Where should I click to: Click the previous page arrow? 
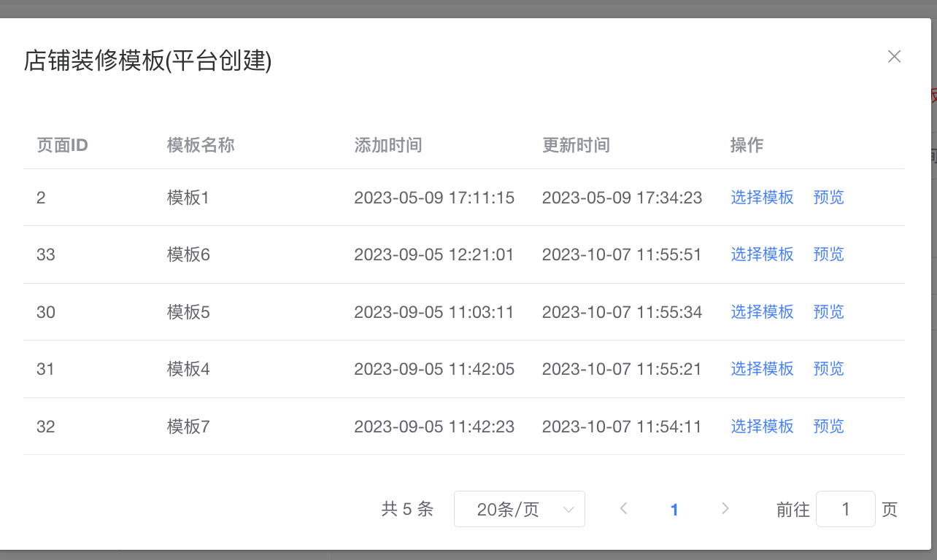(623, 509)
